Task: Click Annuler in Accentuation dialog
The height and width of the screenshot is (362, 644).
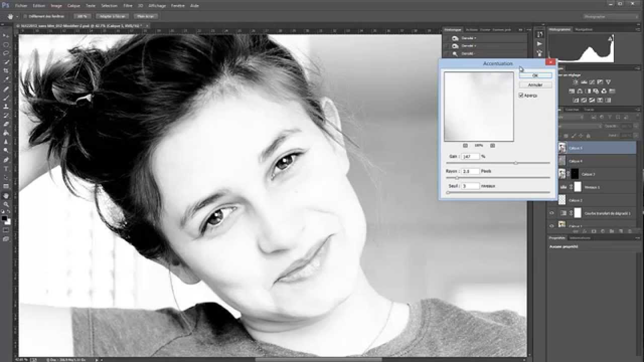Action: tap(535, 85)
